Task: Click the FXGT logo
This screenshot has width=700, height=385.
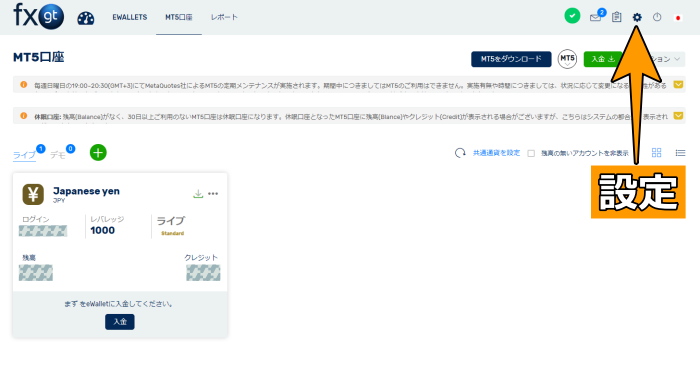Action: [38, 16]
